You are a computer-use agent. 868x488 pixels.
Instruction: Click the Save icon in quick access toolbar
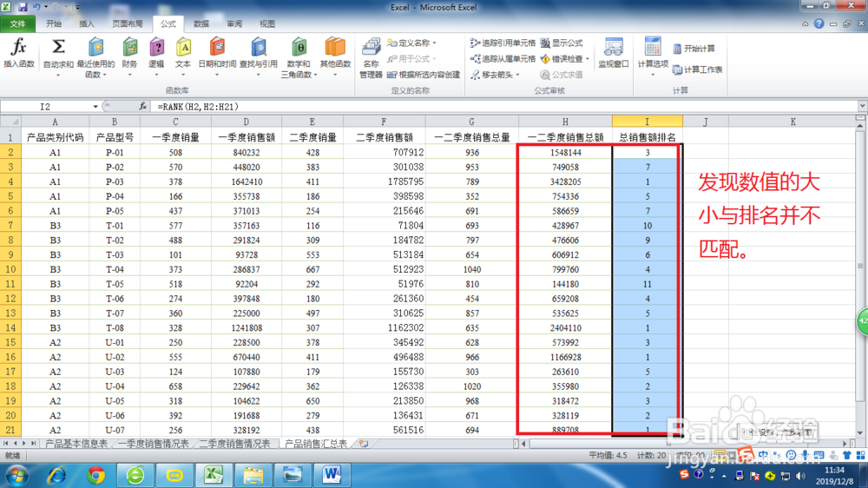click(x=23, y=7)
